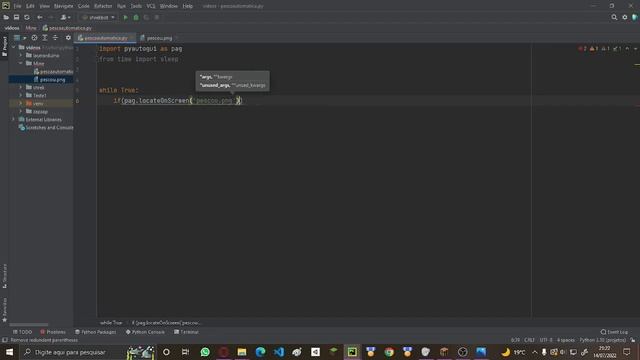
Task: Run the script with the green play icon
Action: tap(126, 18)
